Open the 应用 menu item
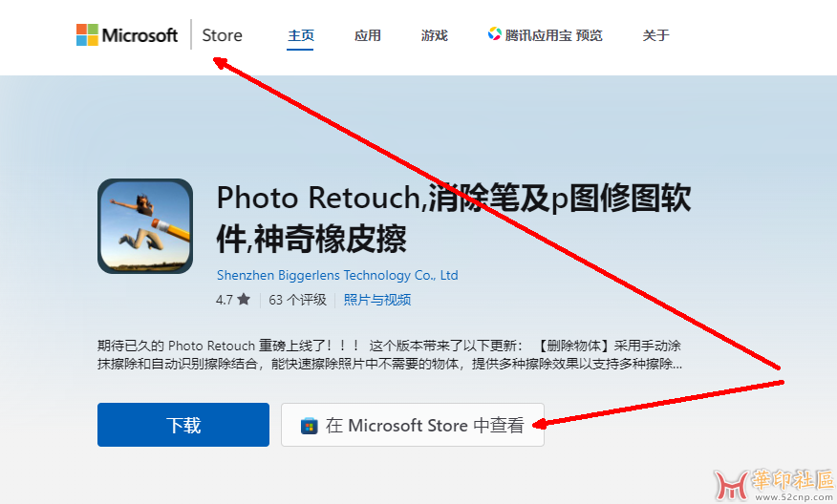The image size is (837, 504). pyautogui.click(x=367, y=35)
